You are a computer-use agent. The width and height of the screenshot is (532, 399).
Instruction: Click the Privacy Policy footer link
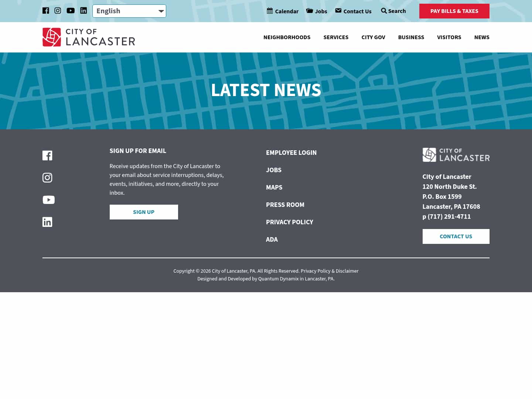click(x=290, y=222)
